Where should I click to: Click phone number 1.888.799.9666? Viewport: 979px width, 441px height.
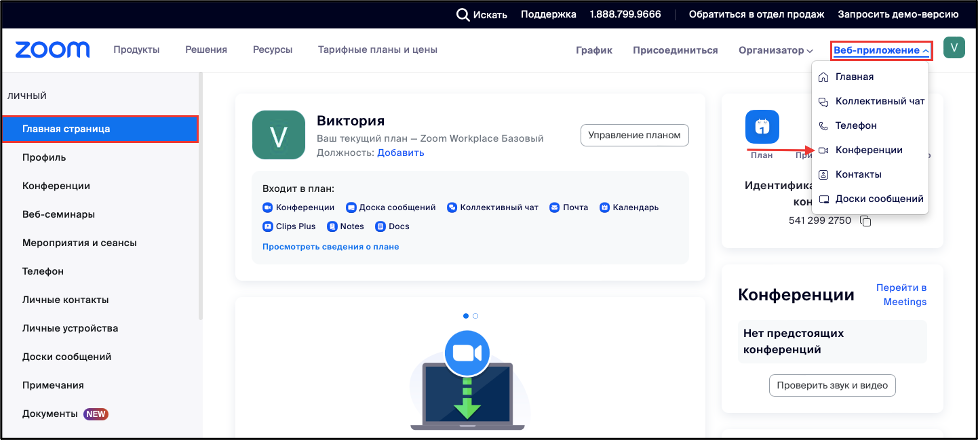tap(625, 15)
